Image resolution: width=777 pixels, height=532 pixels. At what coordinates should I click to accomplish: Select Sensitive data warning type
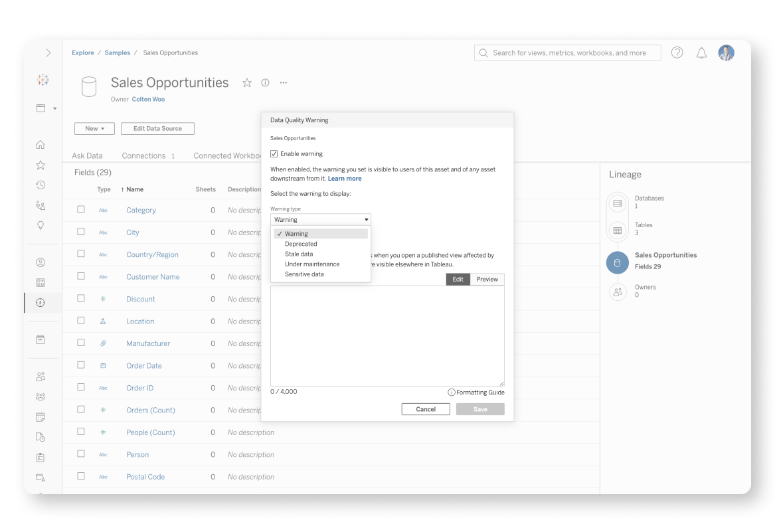304,274
